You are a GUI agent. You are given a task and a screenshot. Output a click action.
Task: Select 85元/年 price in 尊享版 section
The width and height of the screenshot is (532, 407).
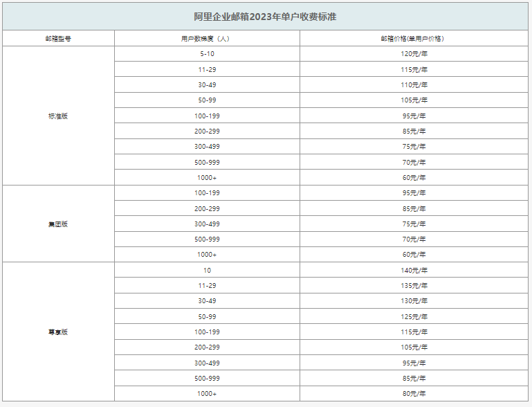pos(414,379)
